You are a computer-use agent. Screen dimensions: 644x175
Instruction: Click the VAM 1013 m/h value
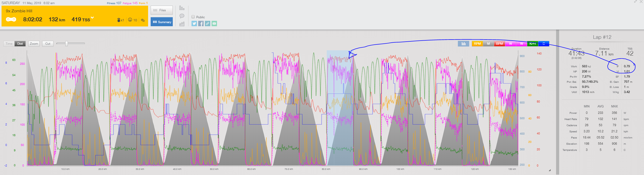pyautogui.click(x=588, y=92)
